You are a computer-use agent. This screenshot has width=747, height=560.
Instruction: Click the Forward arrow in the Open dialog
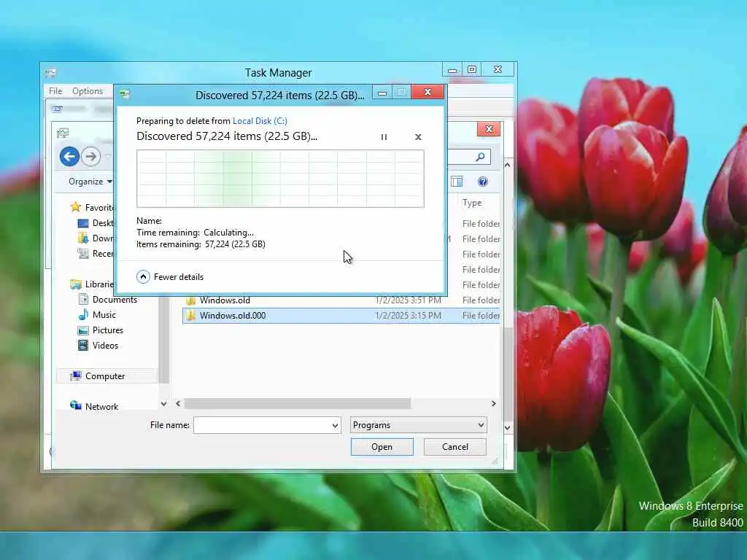click(90, 156)
